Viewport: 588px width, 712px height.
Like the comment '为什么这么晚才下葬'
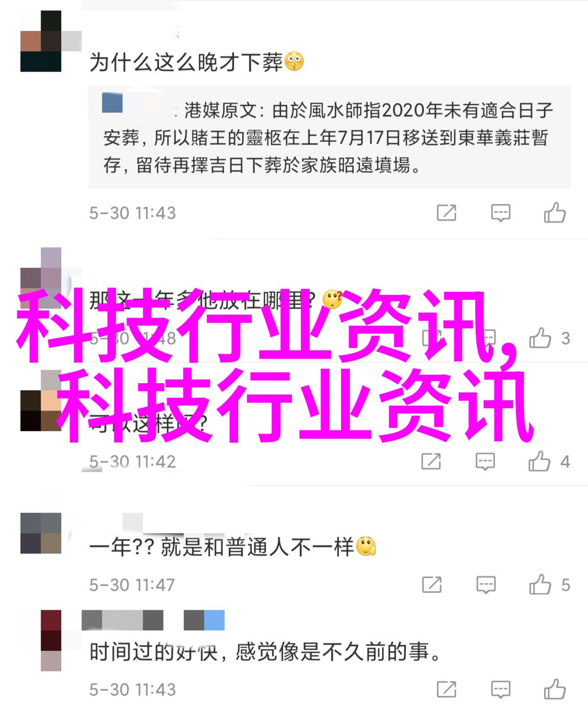point(555,213)
